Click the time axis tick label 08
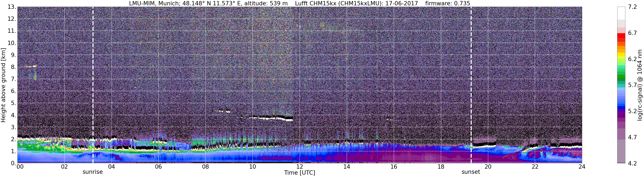This screenshot has width=644, height=177. click(x=205, y=167)
